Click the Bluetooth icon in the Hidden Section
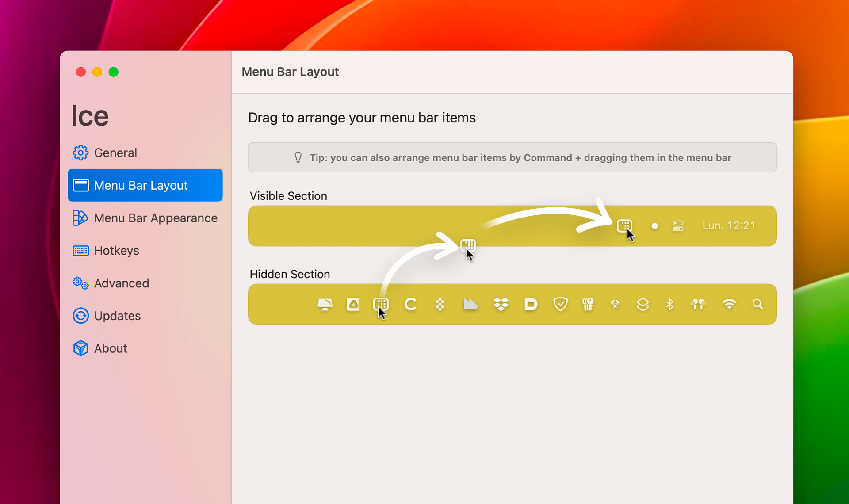The width and height of the screenshot is (849, 504). coord(669,304)
